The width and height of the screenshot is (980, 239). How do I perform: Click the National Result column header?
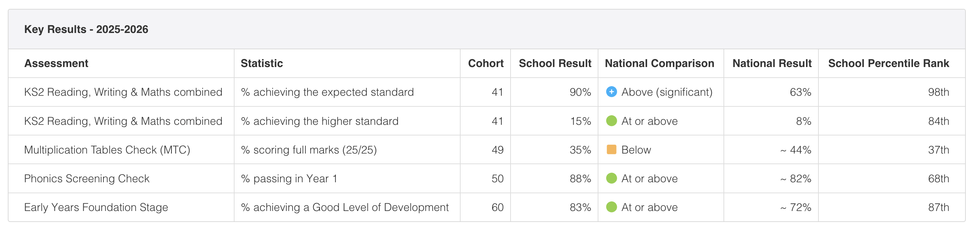point(772,63)
